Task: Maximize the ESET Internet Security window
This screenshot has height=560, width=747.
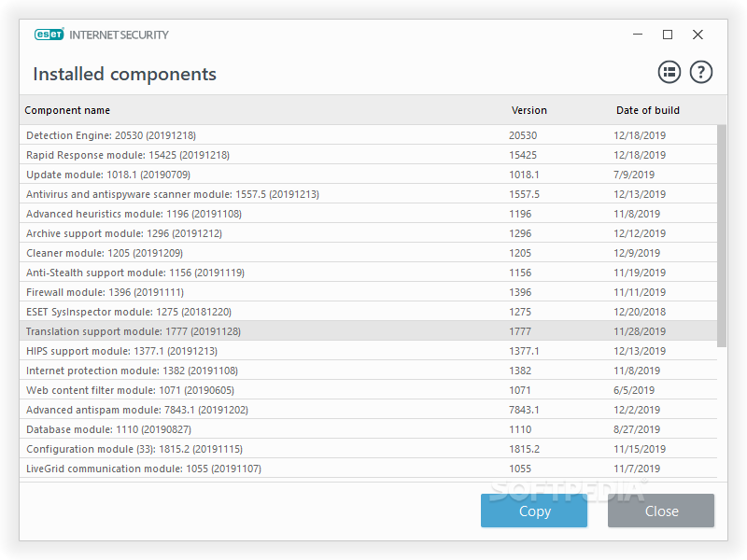Action: click(668, 35)
